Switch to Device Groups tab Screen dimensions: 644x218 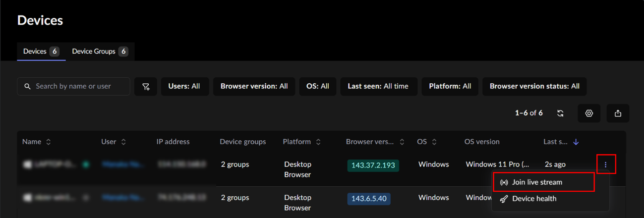[x=100, y=52]
